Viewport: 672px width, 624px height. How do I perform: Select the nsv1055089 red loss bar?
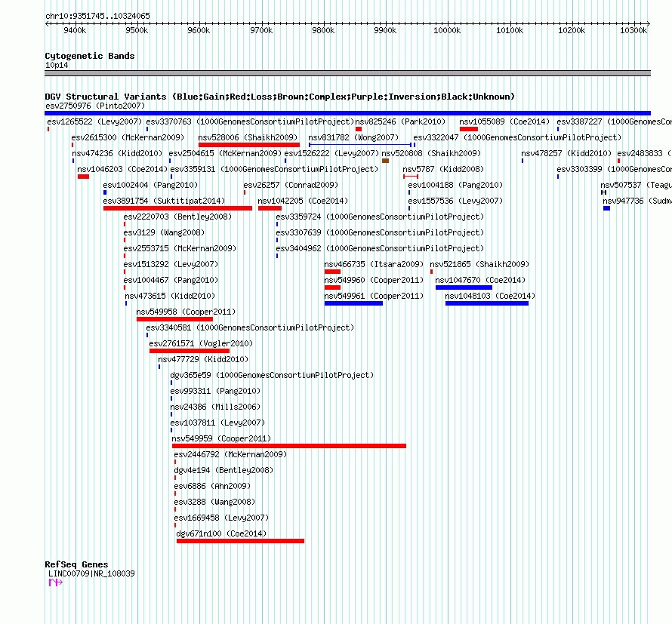coord(469,129)
